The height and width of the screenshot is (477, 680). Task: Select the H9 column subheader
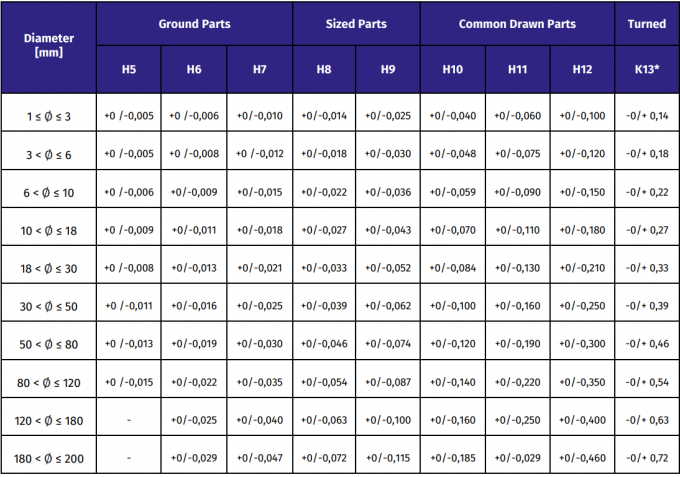(388, 69)
